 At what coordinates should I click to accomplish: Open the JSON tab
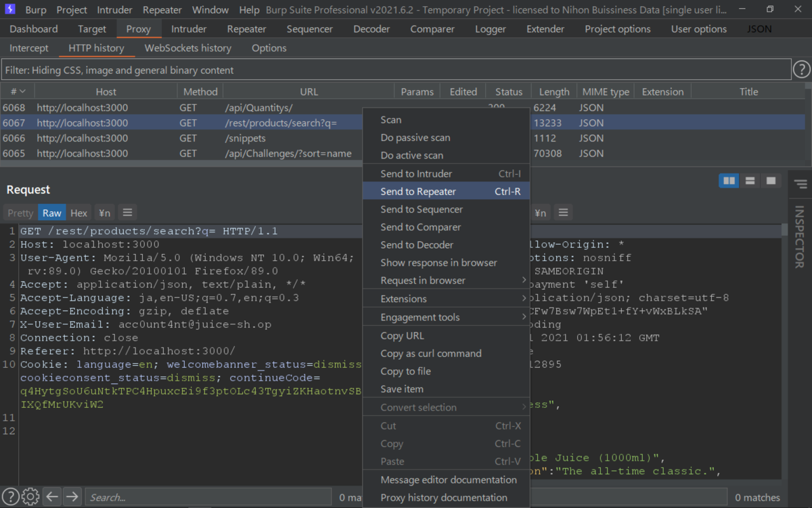(759, 29)
